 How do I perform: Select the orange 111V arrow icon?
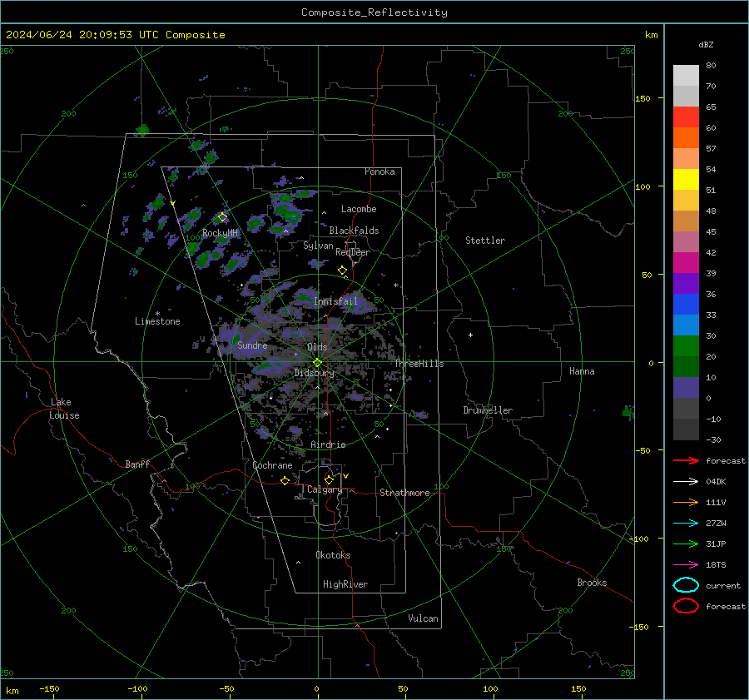[x=686, y=502]
